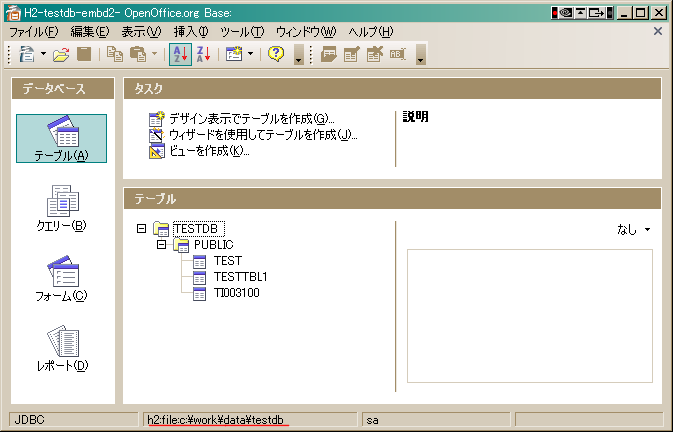Click the Open file folder icon
Screen dimensions: 673x432
click(x=61, y=54)
